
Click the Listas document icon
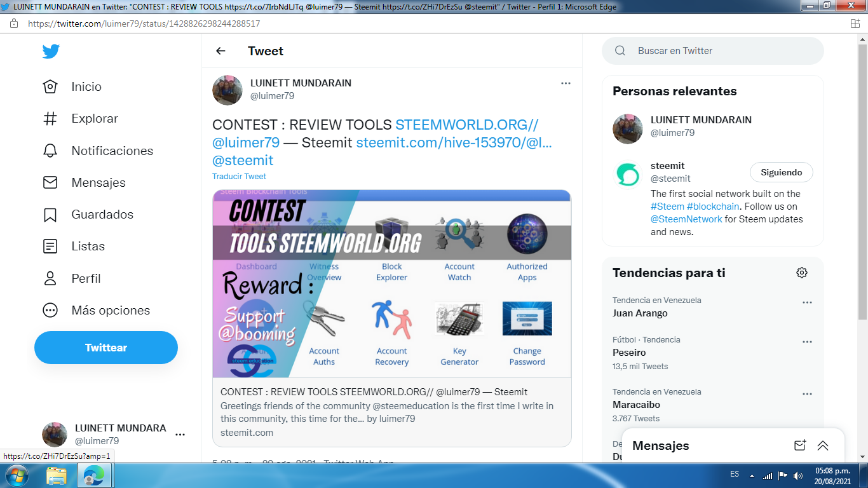click(x=50, y=246)
